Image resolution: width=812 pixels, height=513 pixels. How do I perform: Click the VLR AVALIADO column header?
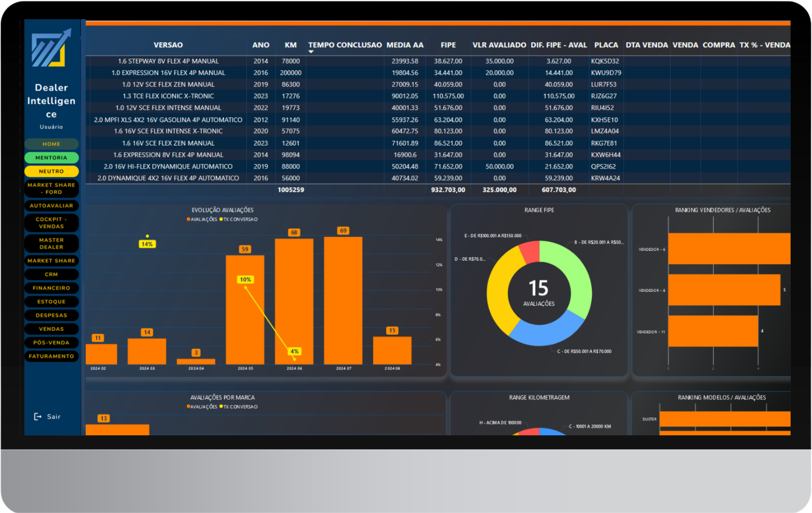click(x=499, y=45)
